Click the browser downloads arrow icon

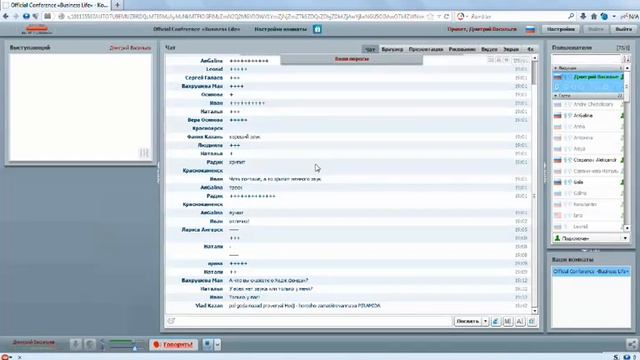pos(583,16)
